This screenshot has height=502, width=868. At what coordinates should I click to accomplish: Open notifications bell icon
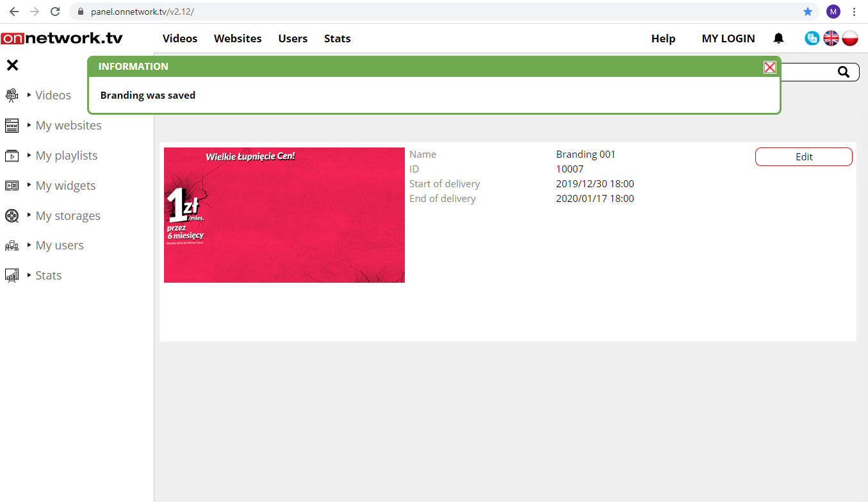pos(778,38)
